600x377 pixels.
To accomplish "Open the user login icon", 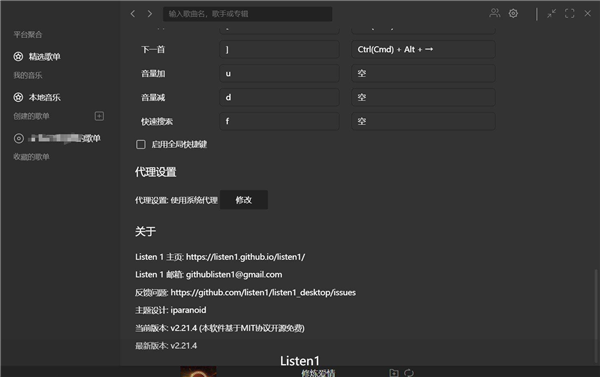I will (x=494, y=13).
